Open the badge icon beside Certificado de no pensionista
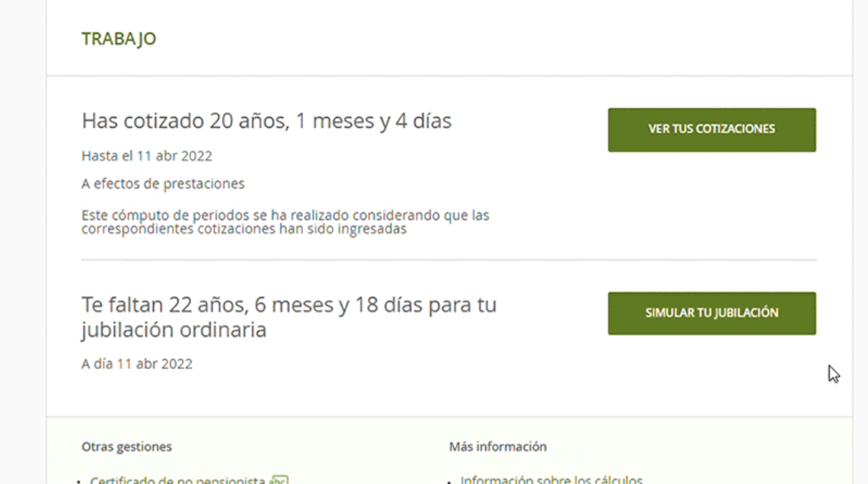 point(279,479)
